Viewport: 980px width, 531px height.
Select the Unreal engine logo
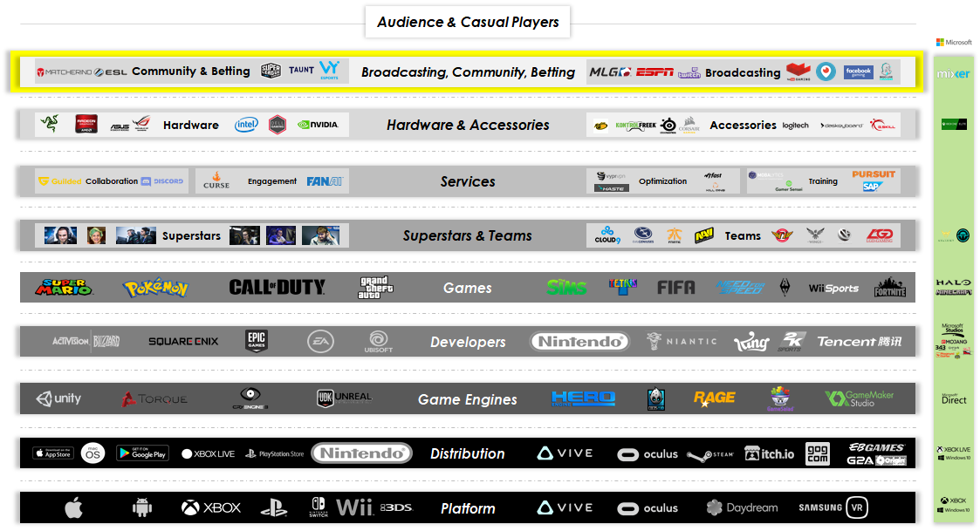344,398
